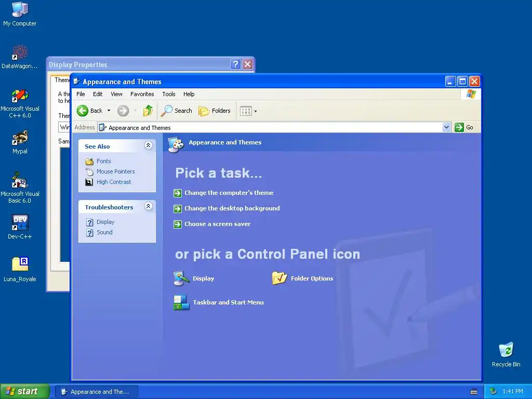532x399 pixels.
Task: Click the Appearance and Themes taskbar button
Action: click(96, 392)
